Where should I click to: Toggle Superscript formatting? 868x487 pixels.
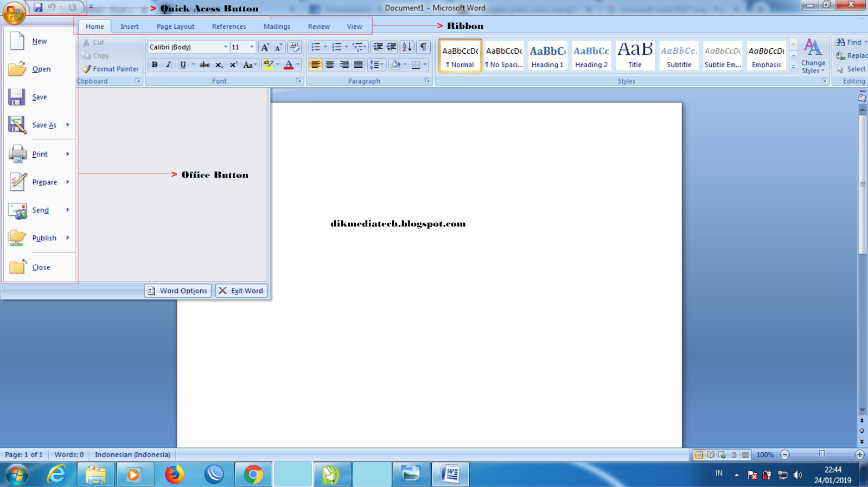click(233, 65)
